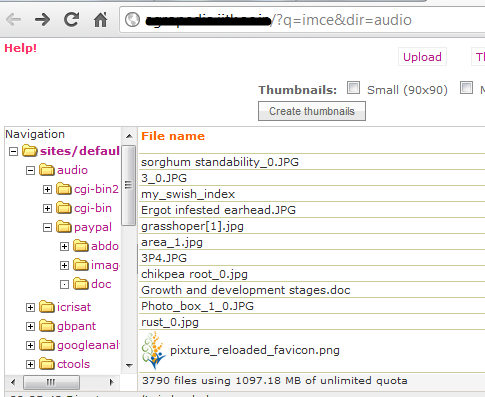Click the imag folder icon
Image resolution: width=485 pixels, height=397 pixels.
click(x=81, y=265)
